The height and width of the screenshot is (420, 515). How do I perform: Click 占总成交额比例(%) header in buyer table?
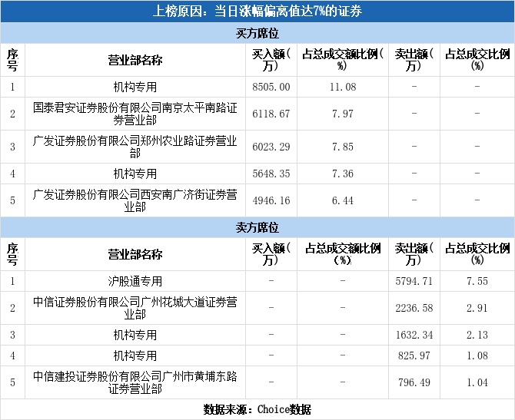coord(343,60)
